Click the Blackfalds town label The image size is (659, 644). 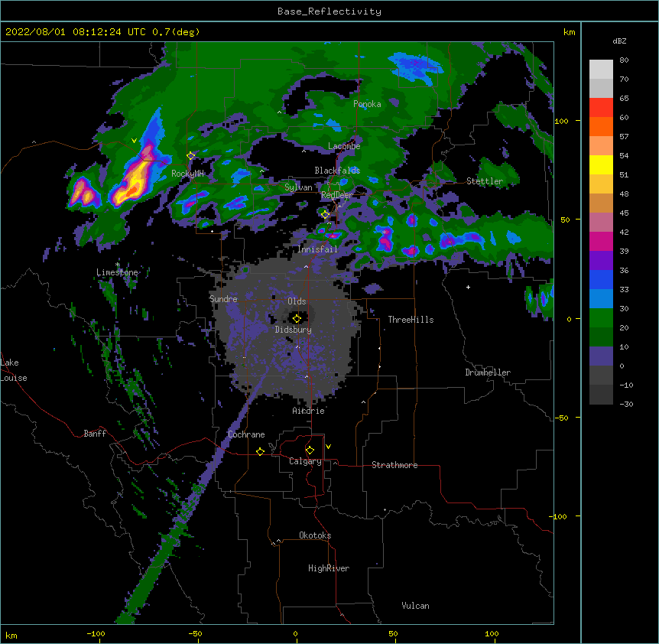click(x=337, y=171)
